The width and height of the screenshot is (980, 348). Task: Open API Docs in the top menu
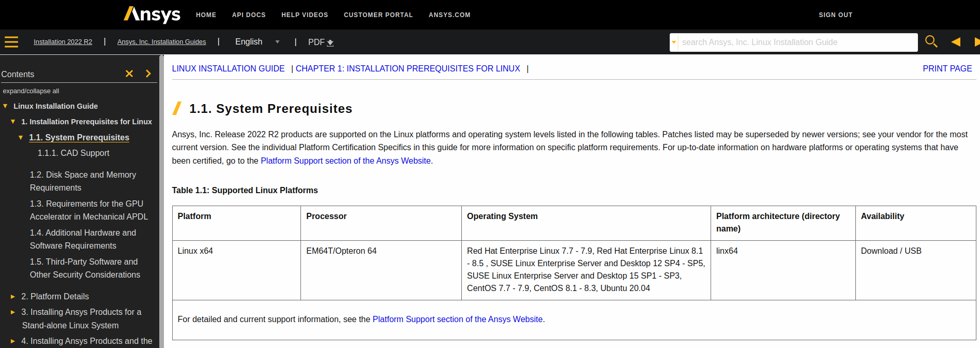(x=249, y=15)
